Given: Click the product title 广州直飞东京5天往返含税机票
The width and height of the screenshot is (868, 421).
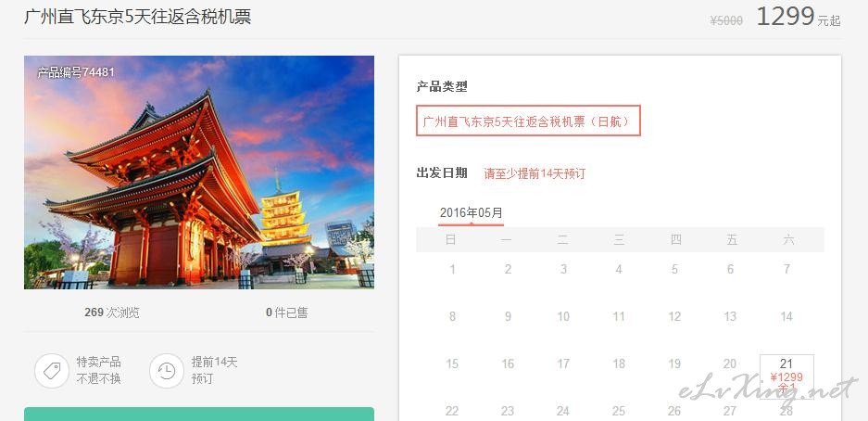Looking at the screenshot, I should (138, 17).
